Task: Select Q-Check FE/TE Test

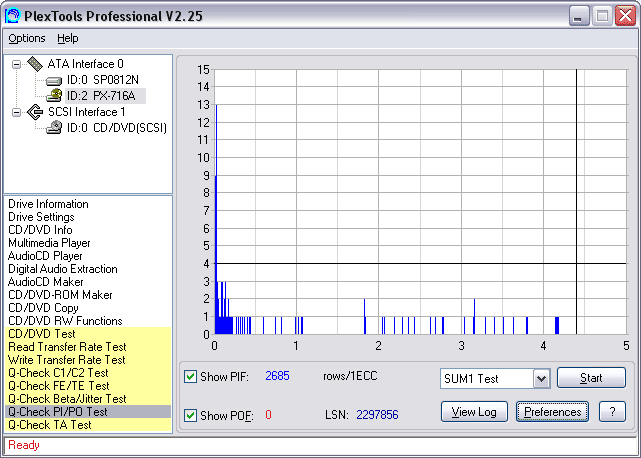Action: [x=88, y=386]
